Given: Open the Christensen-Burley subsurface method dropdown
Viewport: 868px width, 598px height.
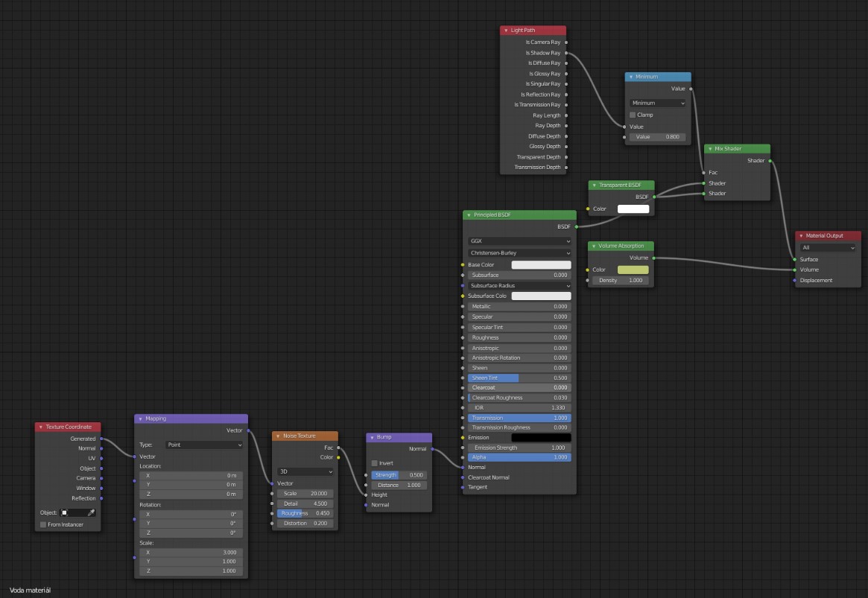Looking at the screenshot, I should coord(519,252).
